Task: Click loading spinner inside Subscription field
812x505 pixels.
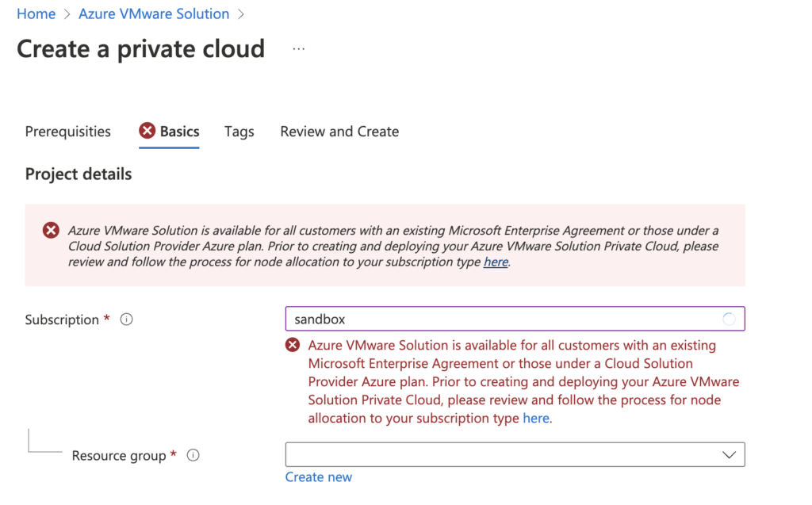Action: coord(729,319)
